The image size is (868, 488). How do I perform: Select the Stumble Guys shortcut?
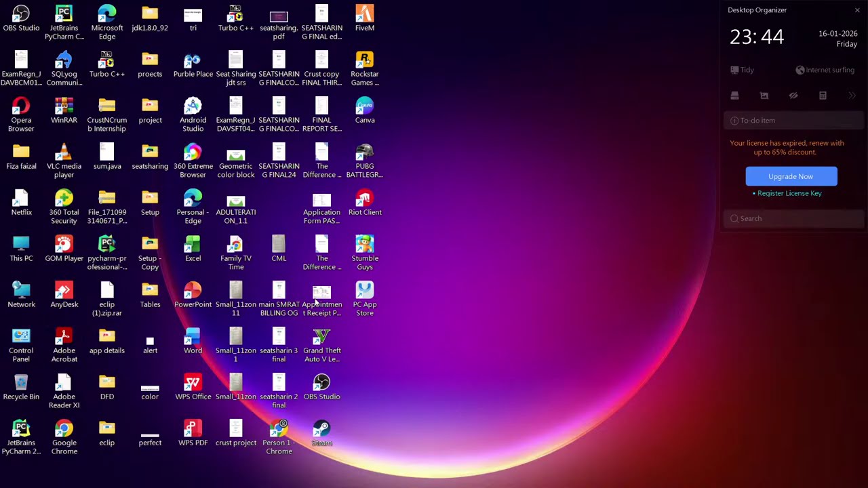(x=365, y=253)
